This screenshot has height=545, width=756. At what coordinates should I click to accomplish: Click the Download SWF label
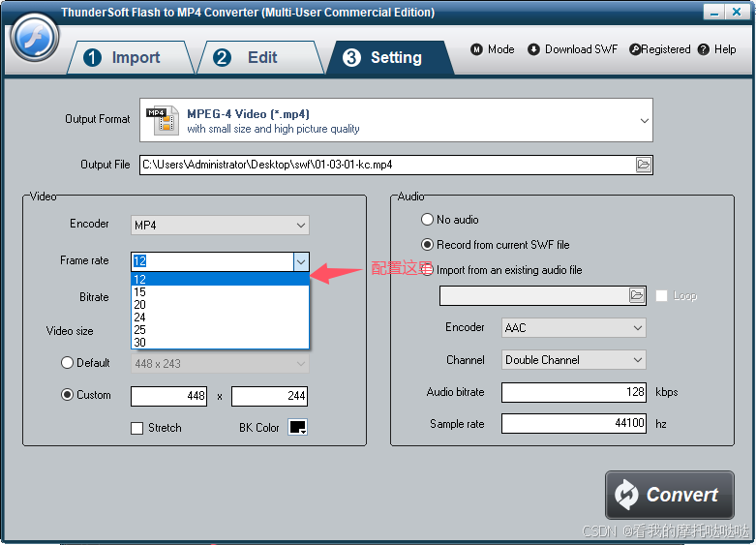(x=581, y=49)
